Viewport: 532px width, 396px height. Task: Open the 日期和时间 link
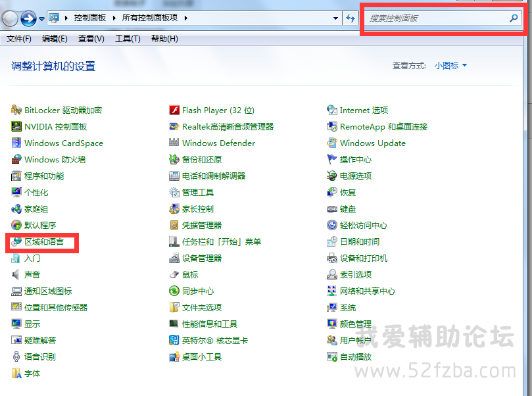360,241
